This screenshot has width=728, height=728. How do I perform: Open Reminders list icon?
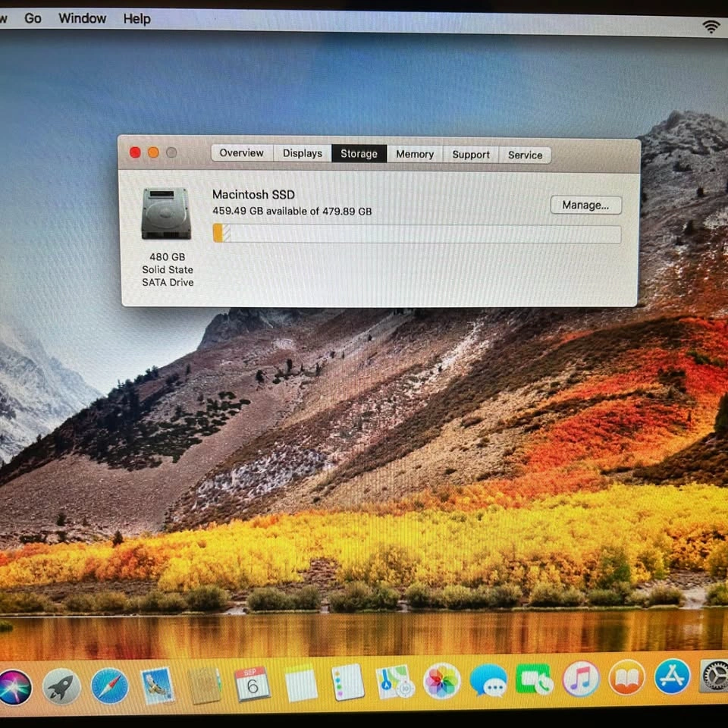click(x=348, y=682)
